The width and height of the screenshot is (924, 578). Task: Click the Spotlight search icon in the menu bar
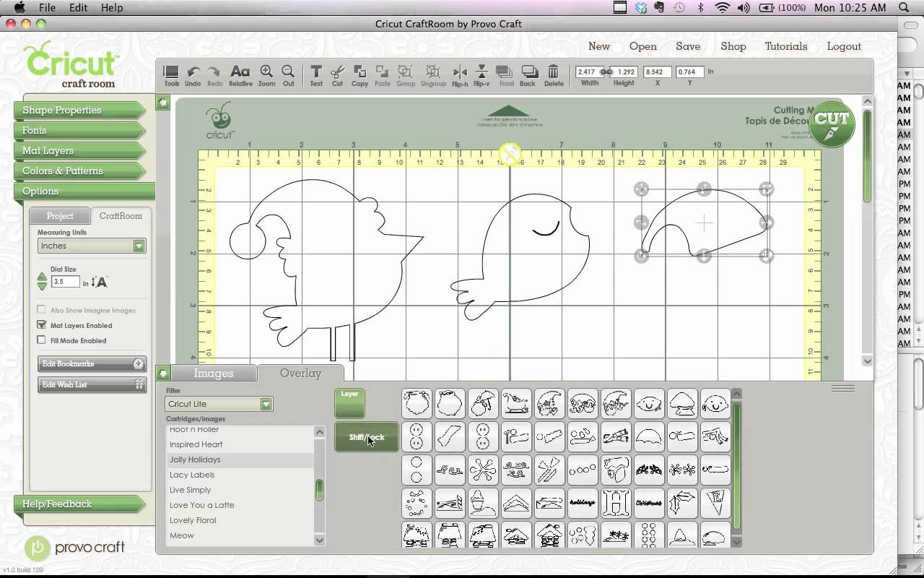(x=905, y=7)
